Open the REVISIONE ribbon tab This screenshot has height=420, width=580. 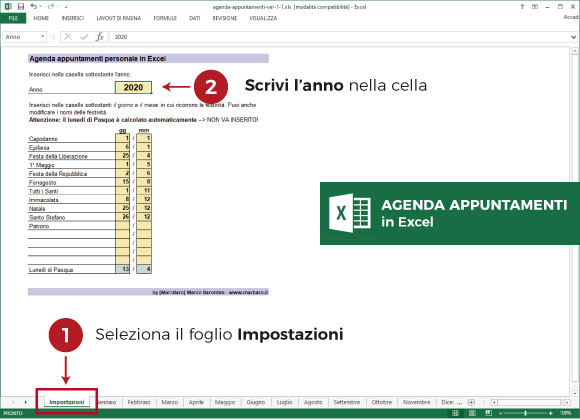point(225,18)
